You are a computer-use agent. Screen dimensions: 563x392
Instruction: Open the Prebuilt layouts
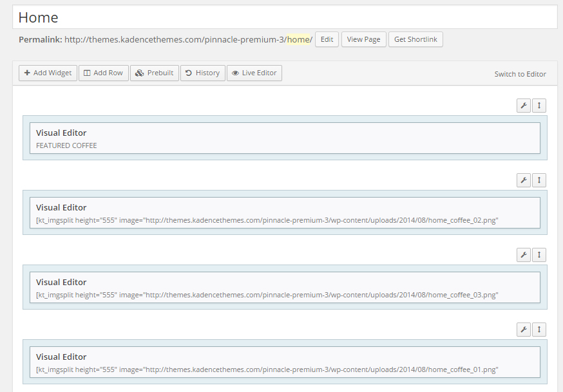(155, 73)
